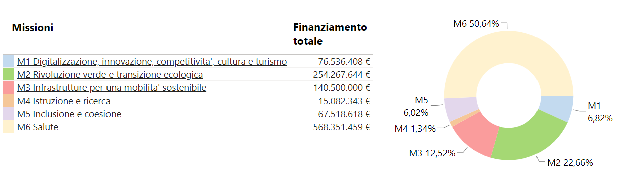Open the M5 Inclusione e coesione link
The width and height of the screenshot is (644, 184).
point(69,114)
